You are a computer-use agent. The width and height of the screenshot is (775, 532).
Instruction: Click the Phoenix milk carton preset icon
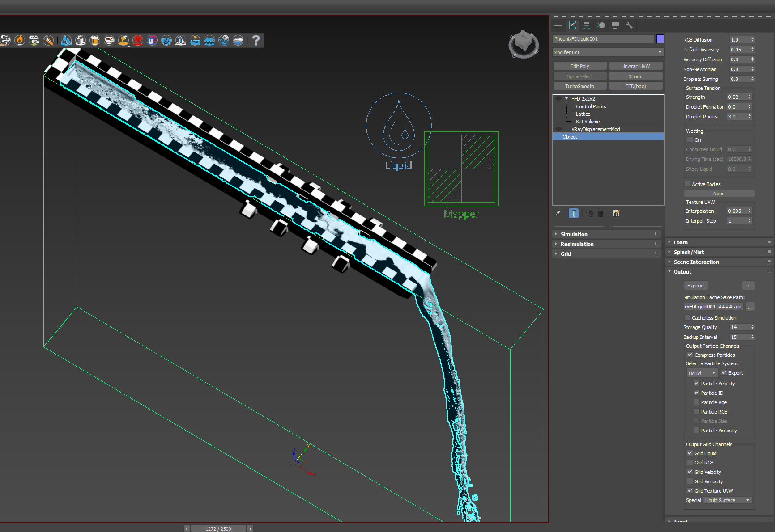click(81, 40)
